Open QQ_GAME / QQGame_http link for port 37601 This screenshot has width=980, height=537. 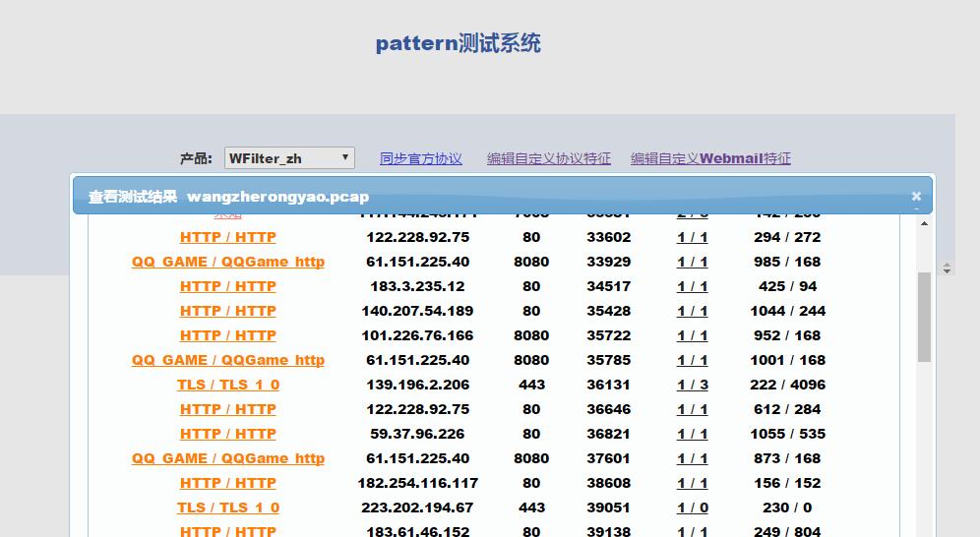click(x=228, y=458)
